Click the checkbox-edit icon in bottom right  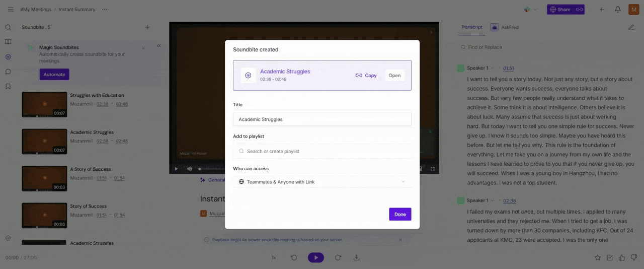click(x=610, y=257)
